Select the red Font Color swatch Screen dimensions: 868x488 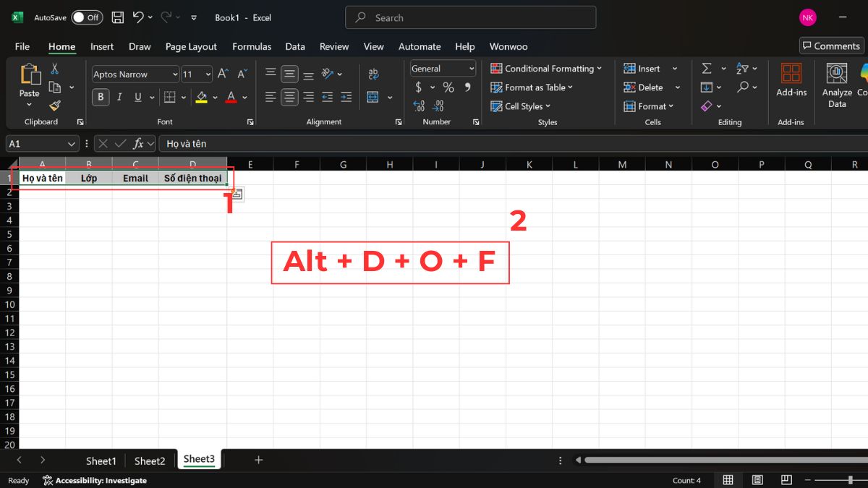[231, 101]
